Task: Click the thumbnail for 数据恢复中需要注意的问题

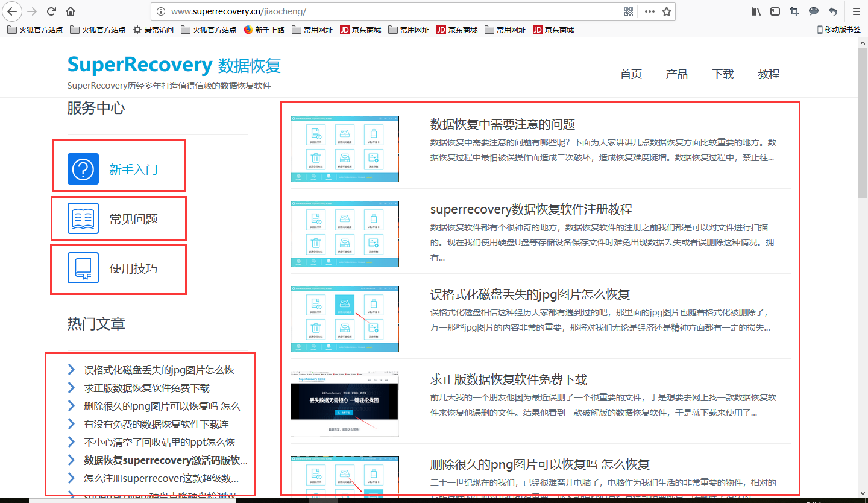Action: pyautogui.click(x=345, y=149)
